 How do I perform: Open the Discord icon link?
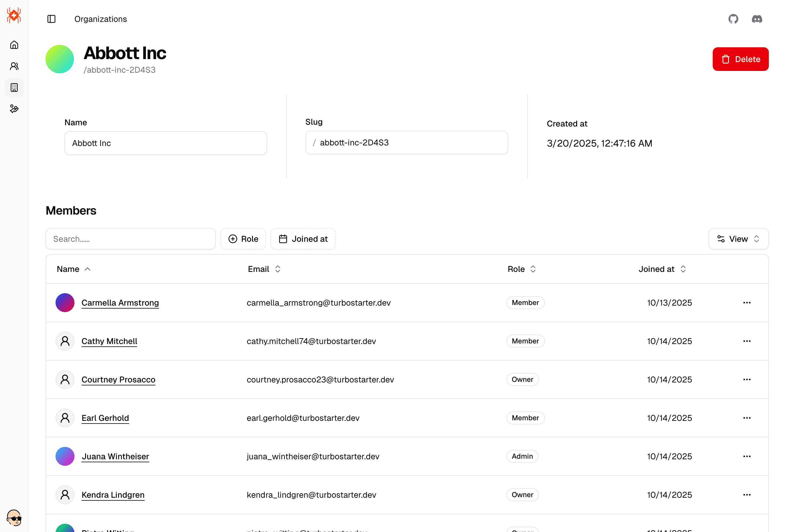pyautogui.click(x=756, y=19)
